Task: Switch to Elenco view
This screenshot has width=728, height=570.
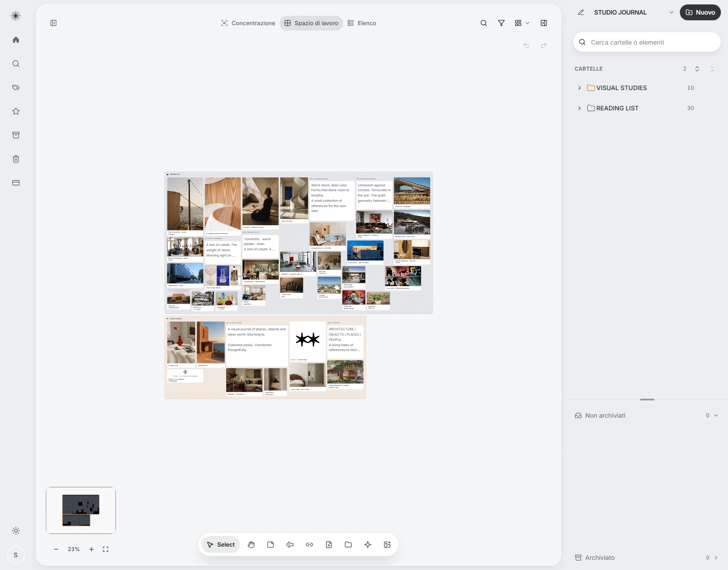Action: coord(362,23)
